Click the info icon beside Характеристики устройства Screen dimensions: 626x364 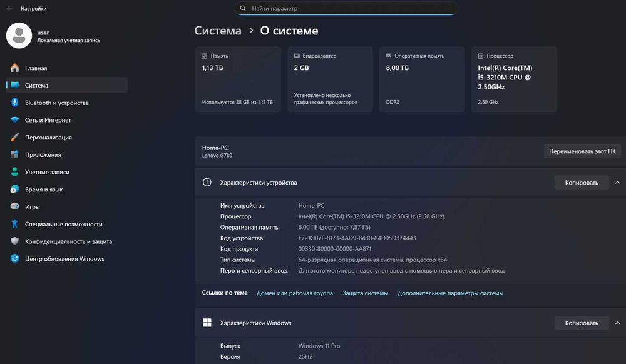[x=207, y=182]
